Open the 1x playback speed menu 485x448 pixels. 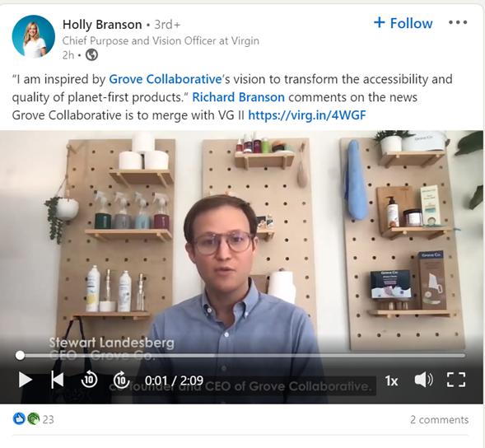click(x=391, y=380)
